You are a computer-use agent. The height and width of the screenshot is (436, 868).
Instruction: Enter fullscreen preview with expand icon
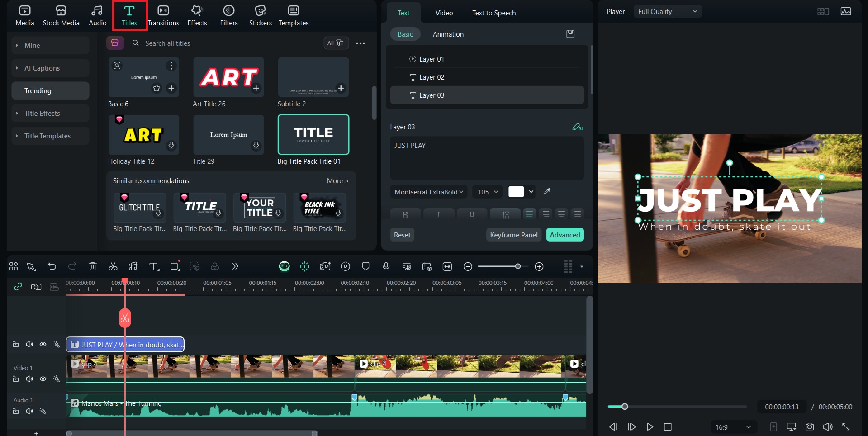tap(846, 427)
